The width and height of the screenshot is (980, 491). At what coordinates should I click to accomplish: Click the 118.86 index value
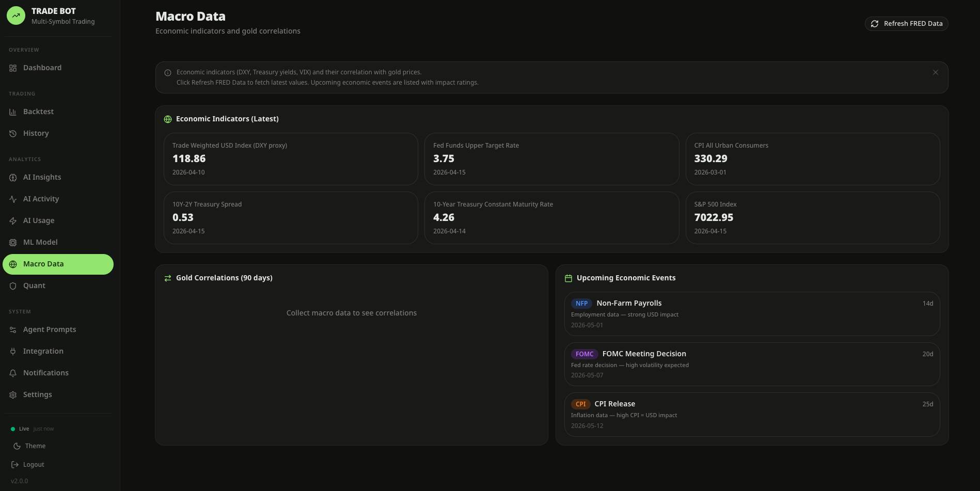[189, 159]
